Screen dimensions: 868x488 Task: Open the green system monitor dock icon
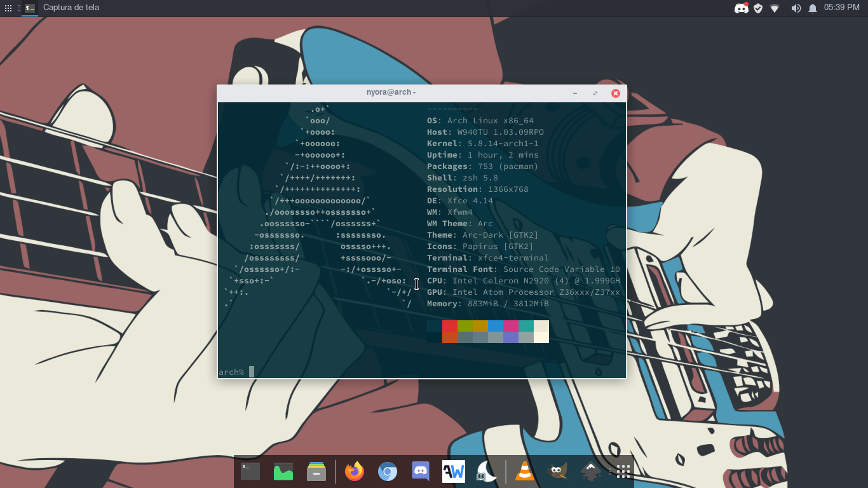[x=283, y=471]
